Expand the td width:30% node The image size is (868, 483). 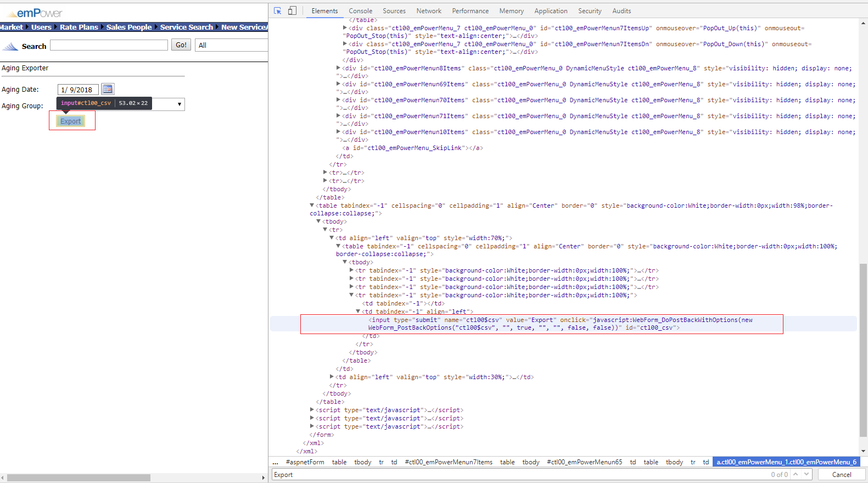332,377
